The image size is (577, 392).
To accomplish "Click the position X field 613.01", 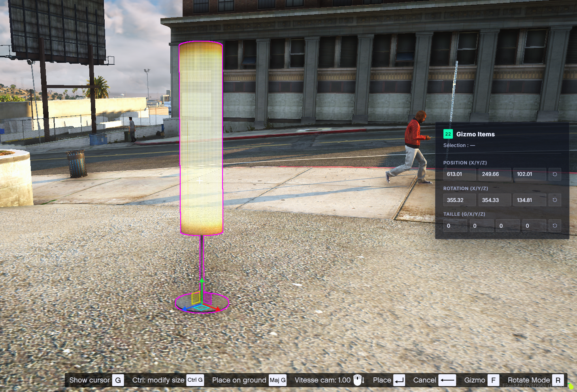I will tap(460, 174).
